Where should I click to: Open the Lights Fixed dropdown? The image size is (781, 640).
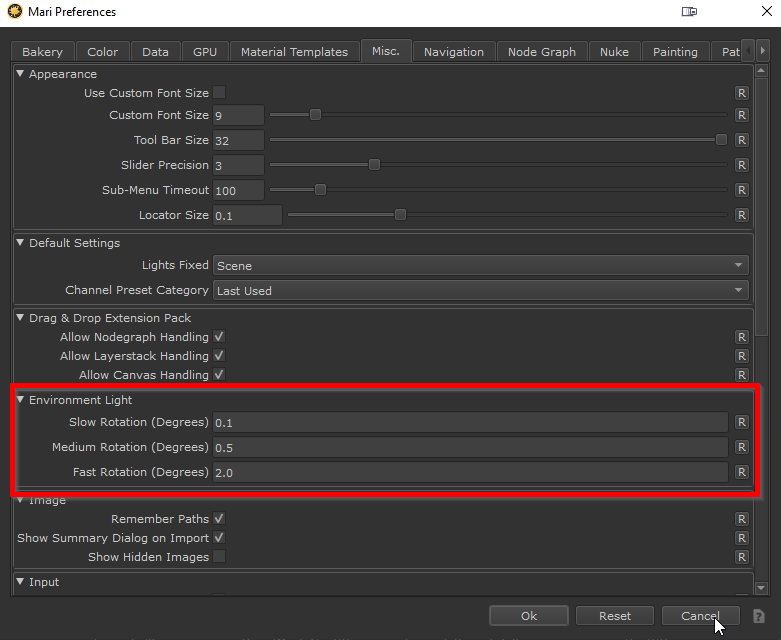pyautogui.click(x=480, y=265)
